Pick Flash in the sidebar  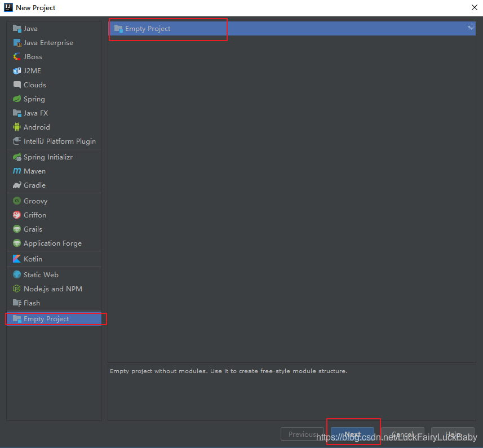tap(54, 303)
